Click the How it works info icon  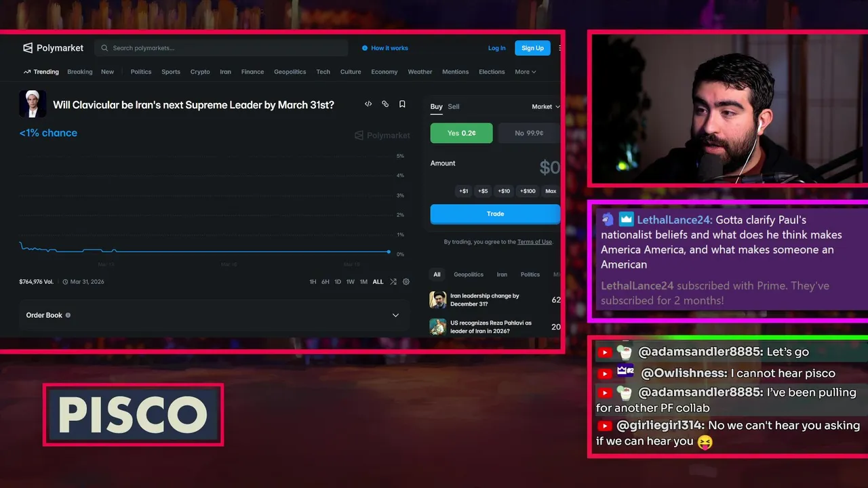(365, 48)
